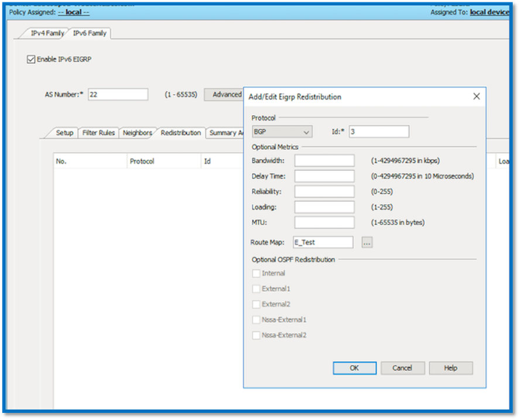520x420 pixels.
Task: Confirm the dialog with OK
Action: coord(354,368)
